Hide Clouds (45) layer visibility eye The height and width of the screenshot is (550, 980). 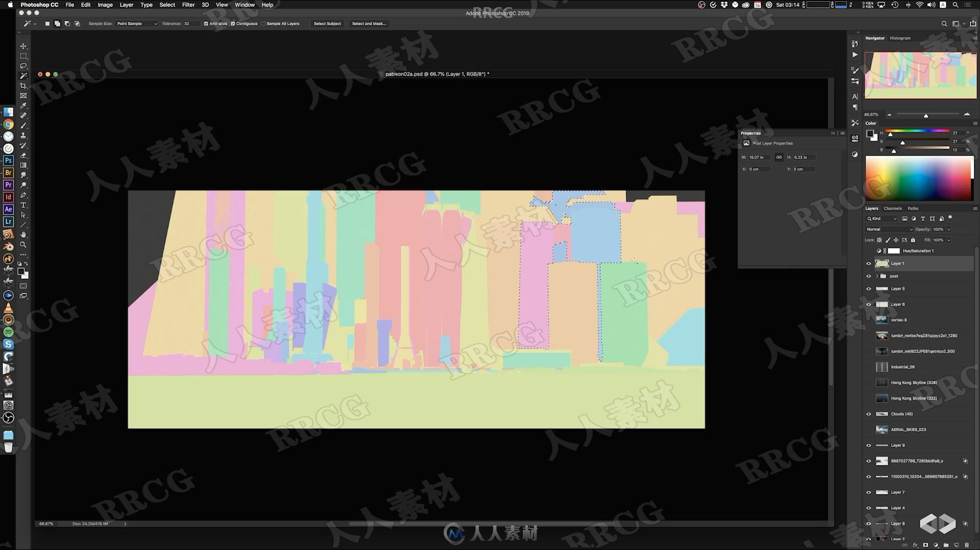click(x=869, y=414)
